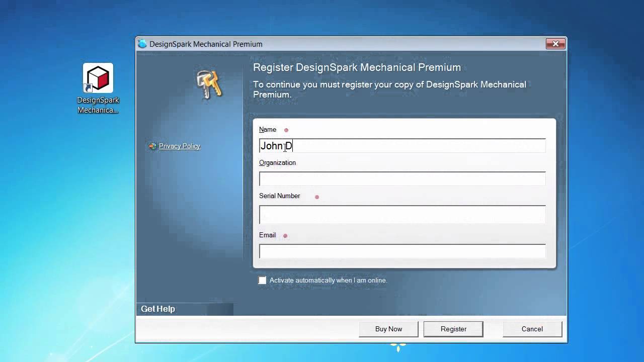The width and height of the screenshot is (644, 362).
Task: Click the Buy Now button
Action: click(x=388, y=329)
